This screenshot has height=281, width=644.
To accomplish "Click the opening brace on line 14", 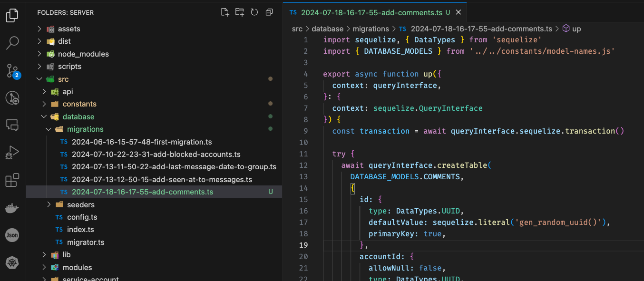I will click(x=352, y=188).
